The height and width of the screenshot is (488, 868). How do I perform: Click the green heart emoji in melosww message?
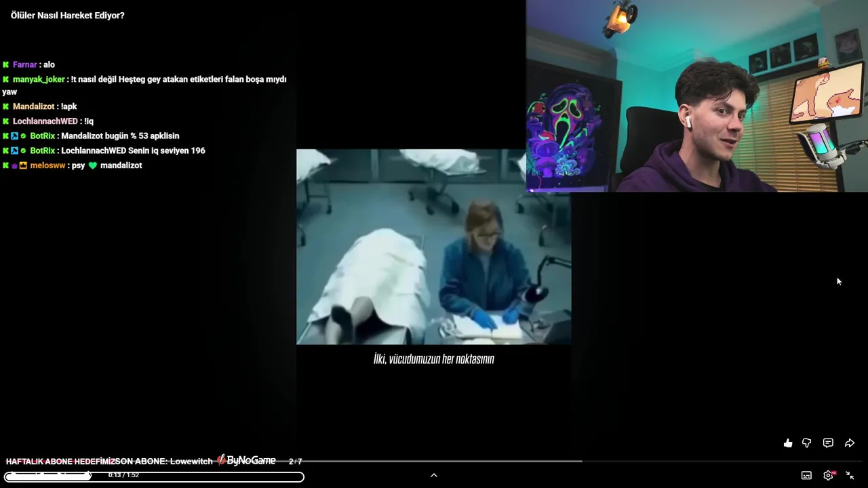tap(93, 165)
